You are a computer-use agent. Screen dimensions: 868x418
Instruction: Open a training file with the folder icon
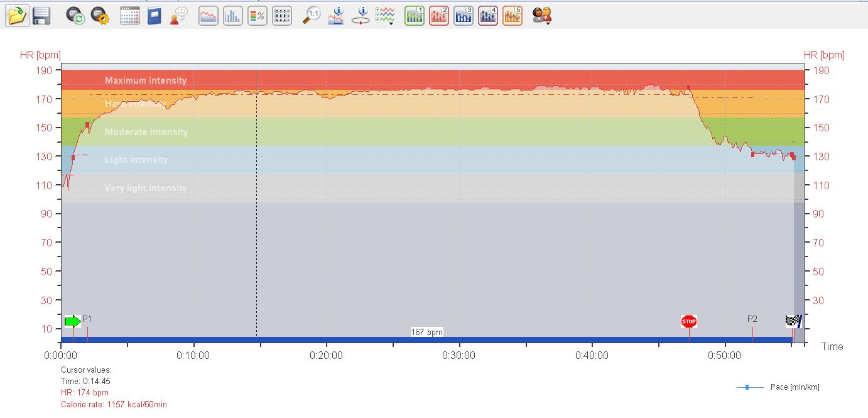(17, 16)
